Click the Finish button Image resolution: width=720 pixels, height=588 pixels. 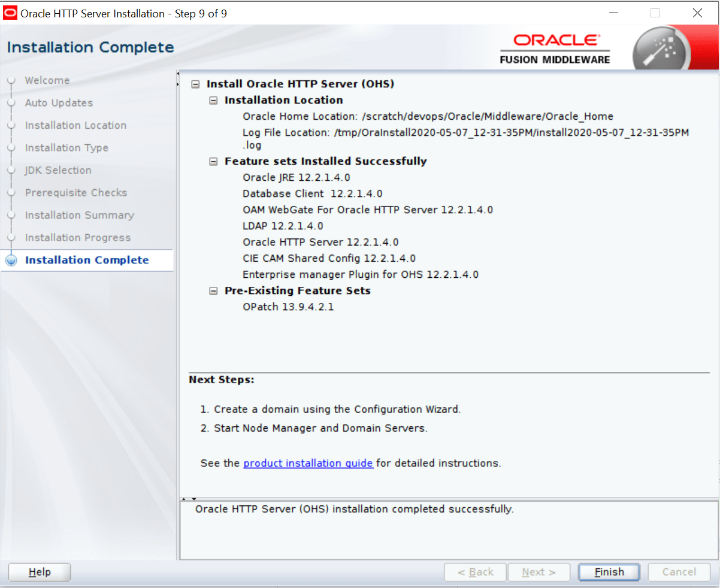(x=609, y=572)
